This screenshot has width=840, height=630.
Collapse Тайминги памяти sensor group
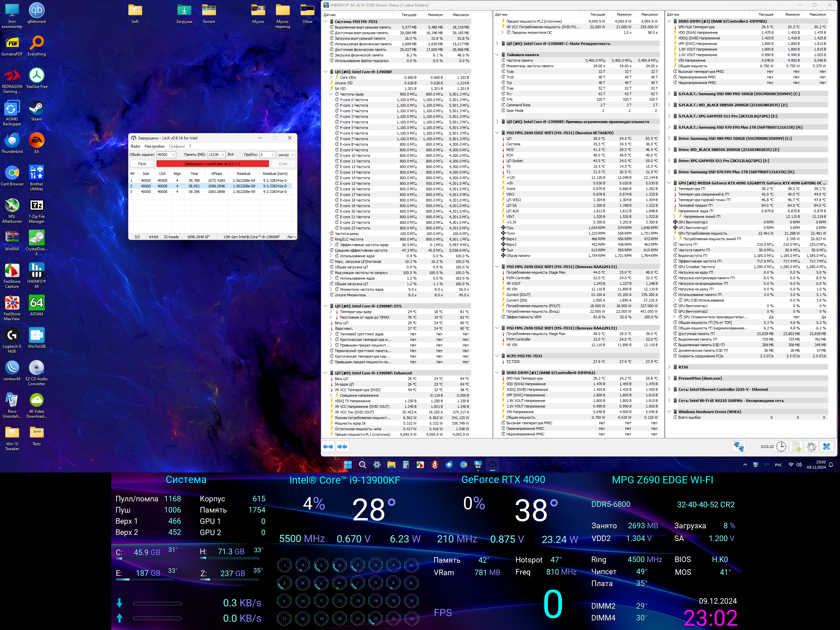[x=497, y=55]
